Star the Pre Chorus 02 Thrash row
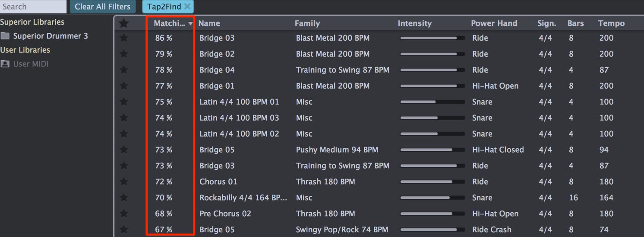The image size is (644, 237). (x=124, y=214)
